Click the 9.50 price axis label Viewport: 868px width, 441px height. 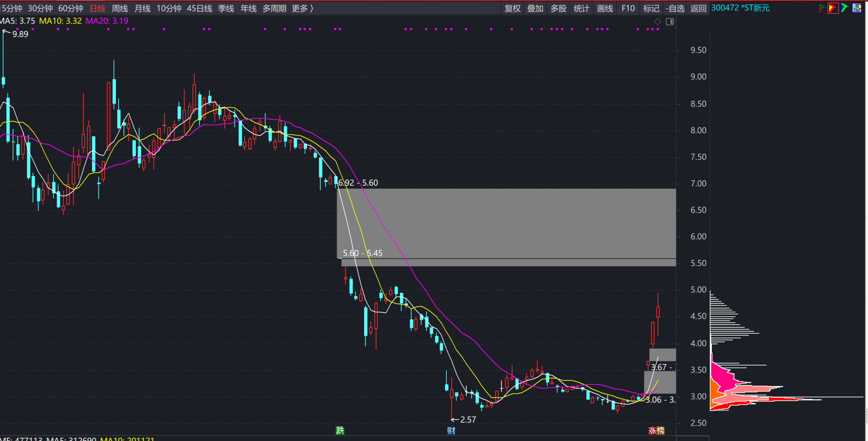click(699, 50)
